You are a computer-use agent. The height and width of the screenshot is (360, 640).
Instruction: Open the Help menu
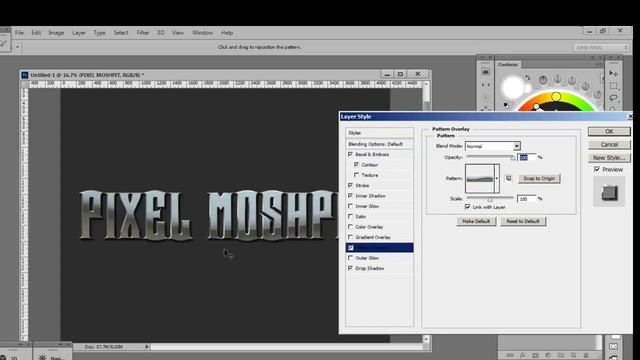point(227,33)
